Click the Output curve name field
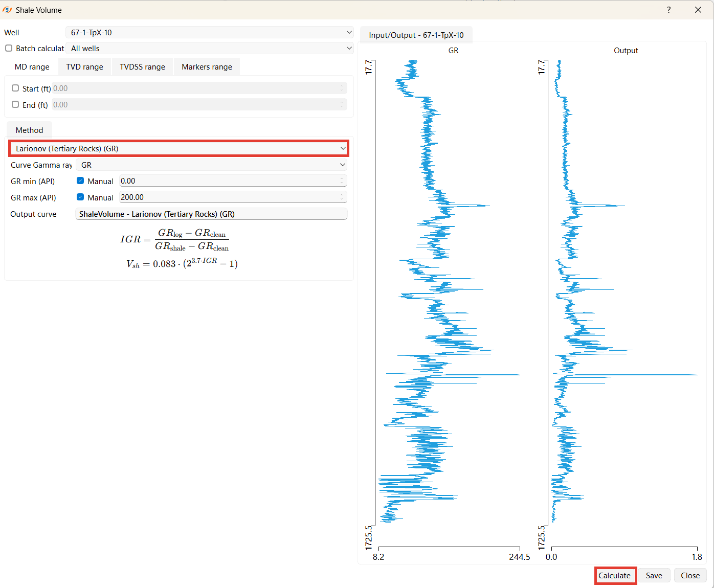The width and height of the screenshot is (714, 588). click(211, 214)
